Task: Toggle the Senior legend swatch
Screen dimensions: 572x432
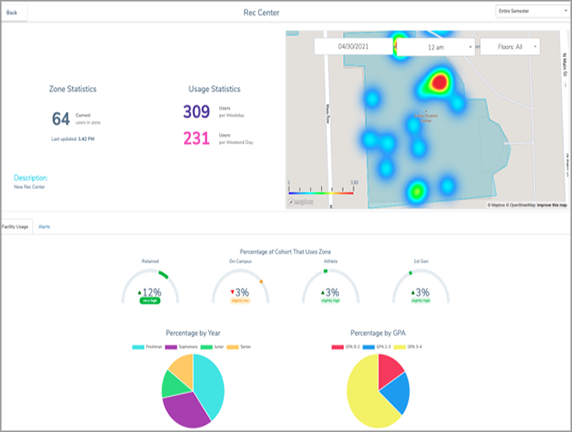Action: 233,347
